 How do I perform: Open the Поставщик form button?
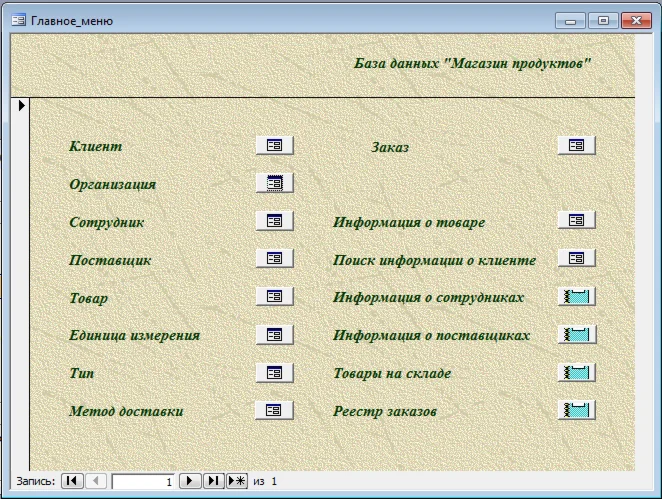[x=274, y=259]
